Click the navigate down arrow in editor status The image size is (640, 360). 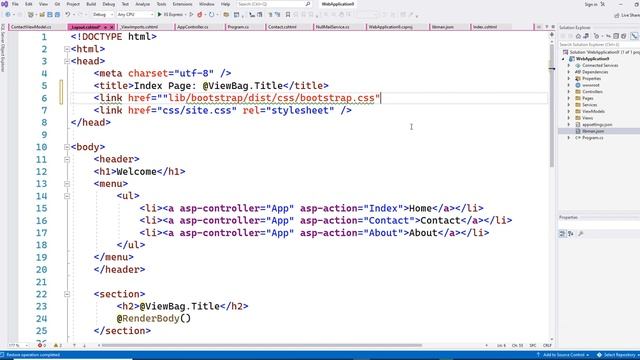(84, 345)
